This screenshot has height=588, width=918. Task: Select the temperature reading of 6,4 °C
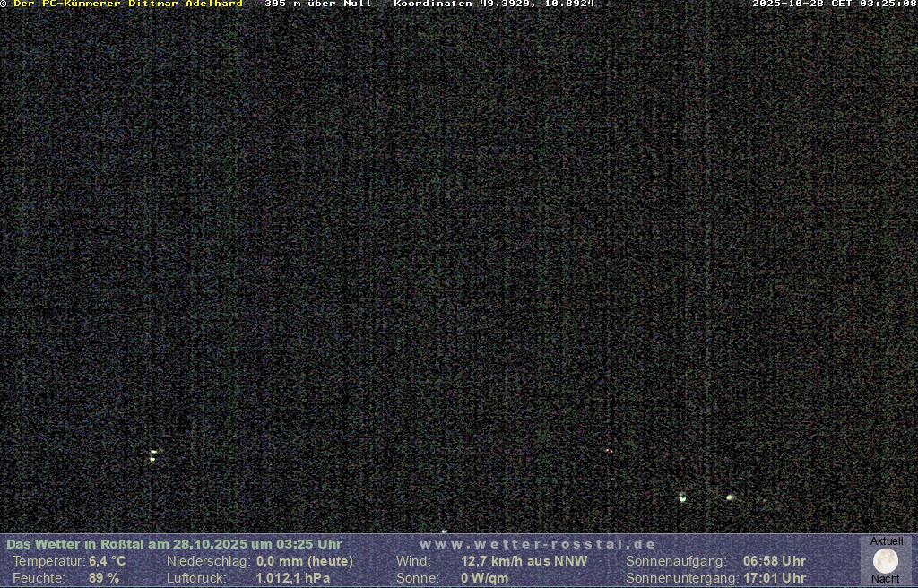click(x=108, y=561)
